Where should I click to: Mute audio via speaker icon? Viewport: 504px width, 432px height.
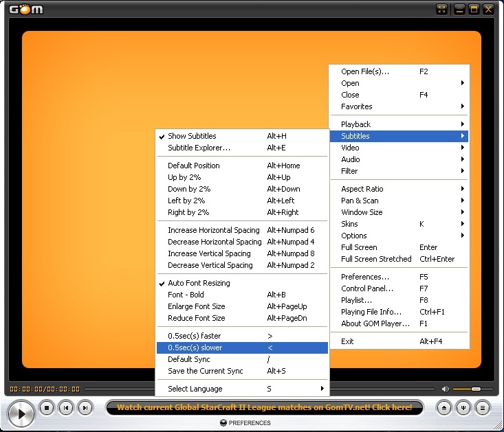click(x=446, y=389)
